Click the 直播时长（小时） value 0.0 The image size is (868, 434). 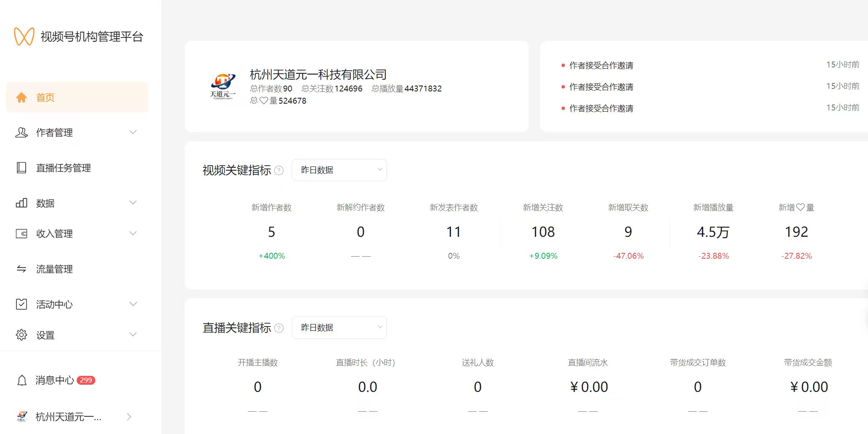tap(368, 387)
